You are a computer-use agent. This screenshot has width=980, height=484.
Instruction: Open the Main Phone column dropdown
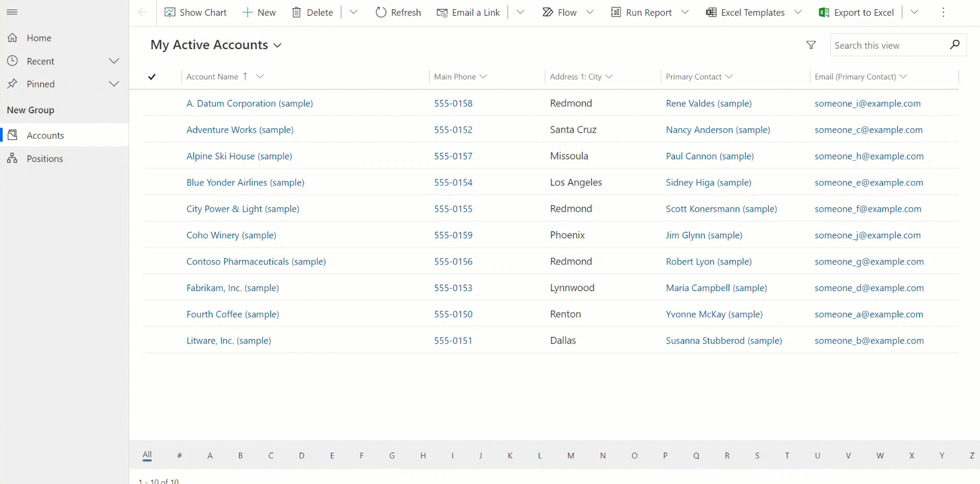pos(483,76)
